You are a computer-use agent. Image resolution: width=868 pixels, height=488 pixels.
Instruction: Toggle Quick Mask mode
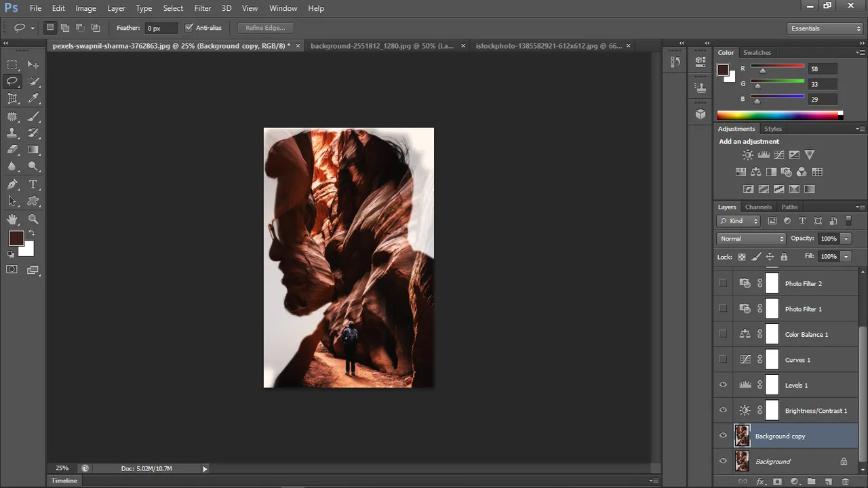[x=12, y=270]
